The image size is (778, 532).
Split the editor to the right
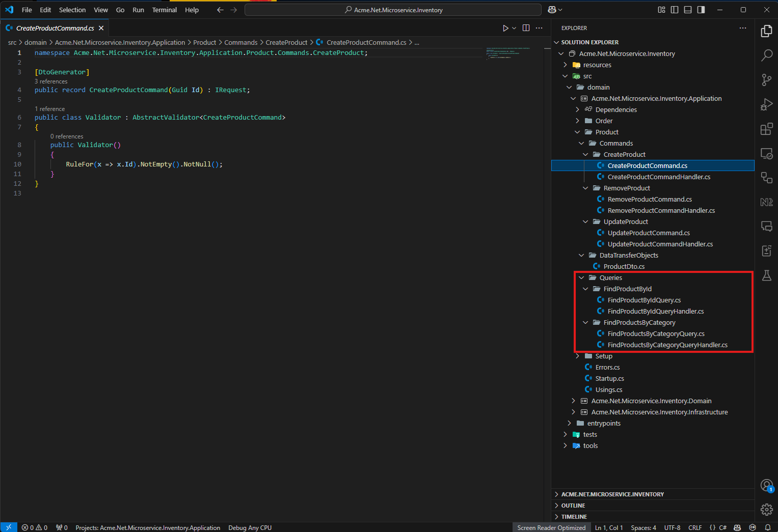(526, 28)
